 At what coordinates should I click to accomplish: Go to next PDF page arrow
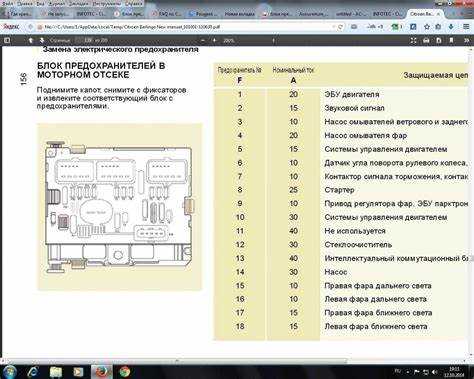[x=42, y=40]
